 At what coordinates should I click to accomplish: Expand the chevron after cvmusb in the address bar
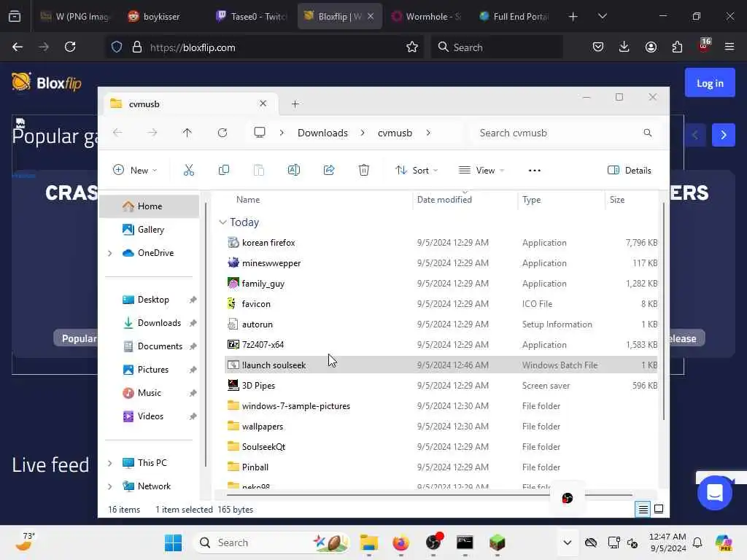(x=427, y=133)
